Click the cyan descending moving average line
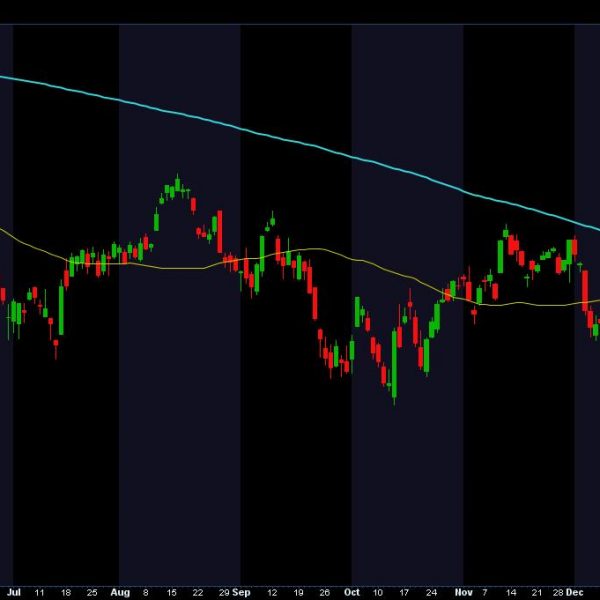600x600 pixels. 298,142
